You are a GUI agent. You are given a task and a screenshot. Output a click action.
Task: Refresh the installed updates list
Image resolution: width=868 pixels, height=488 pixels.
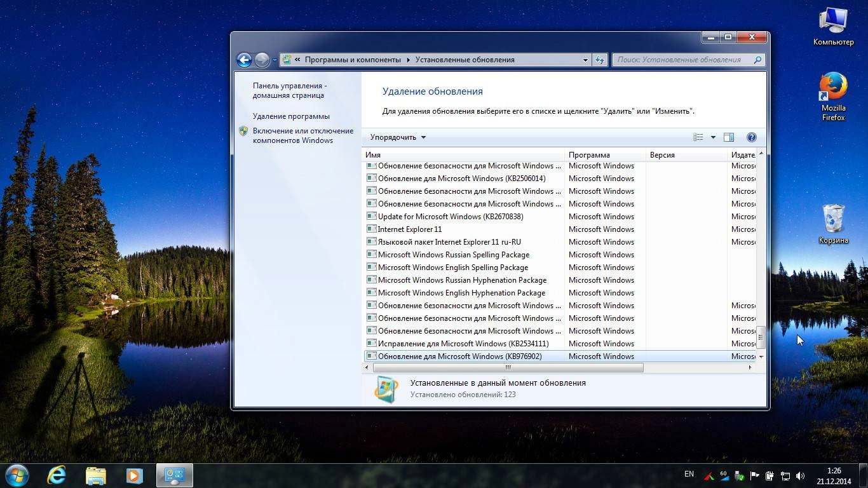(x=600, y=60)
